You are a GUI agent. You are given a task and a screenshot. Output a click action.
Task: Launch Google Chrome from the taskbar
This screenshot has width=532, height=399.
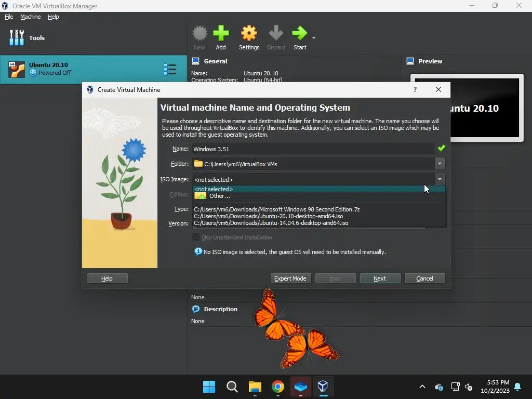click(278, 387)
